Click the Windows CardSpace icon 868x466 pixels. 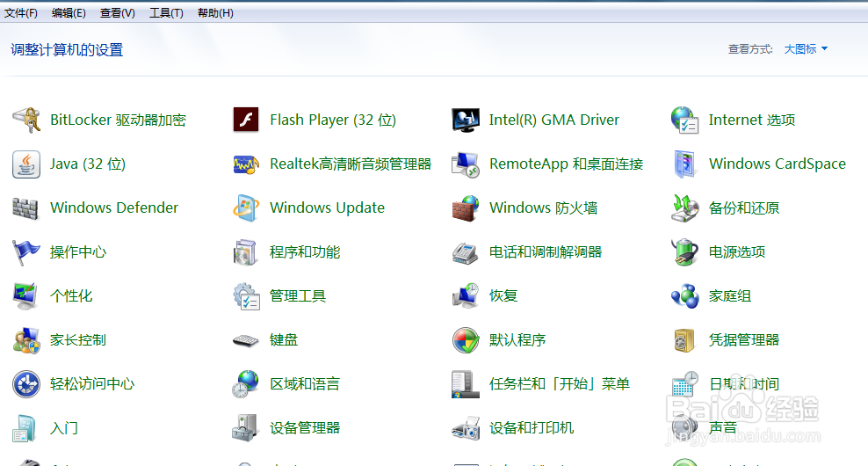[x=684, y=164]
